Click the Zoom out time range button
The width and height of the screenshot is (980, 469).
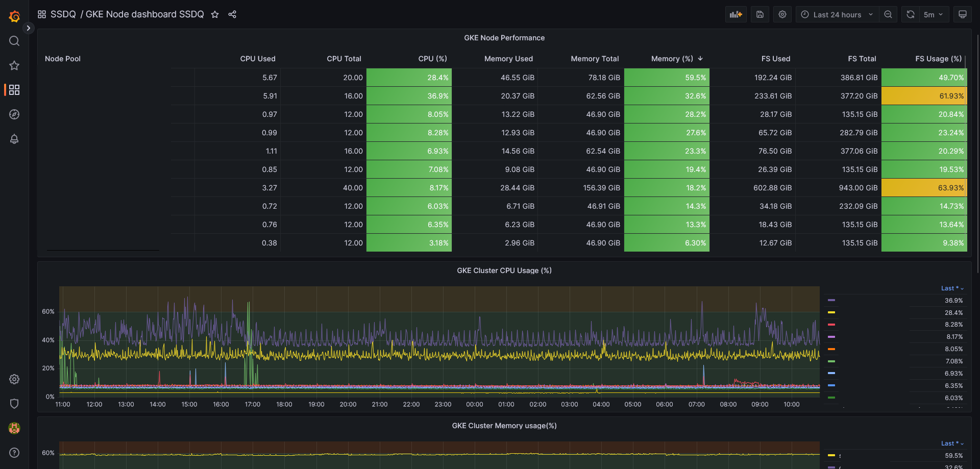pyautogui.click(x=888, y=14)
